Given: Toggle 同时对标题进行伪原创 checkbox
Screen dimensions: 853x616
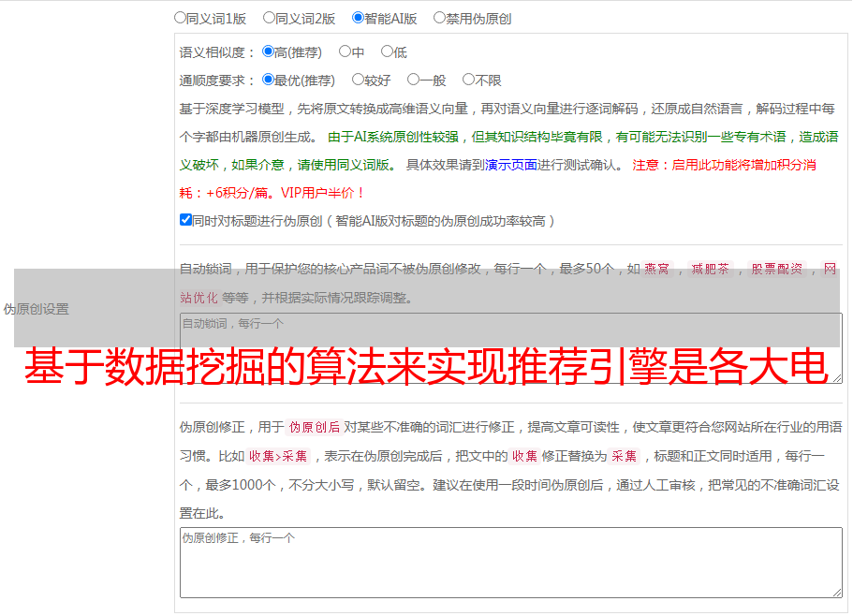Looking at the screenshot, I should point(185,220).
